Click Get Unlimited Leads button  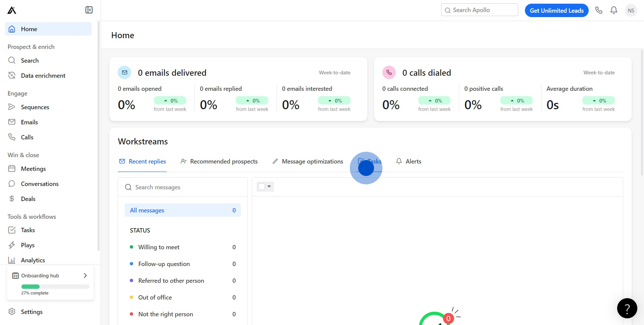pyautogui.click(x=556, y=10)
